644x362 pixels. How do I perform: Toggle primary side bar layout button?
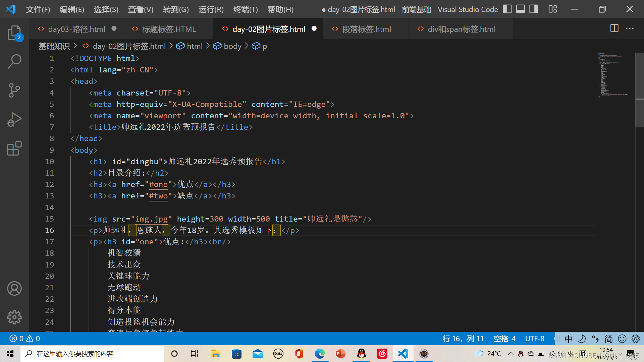[507, 9]
